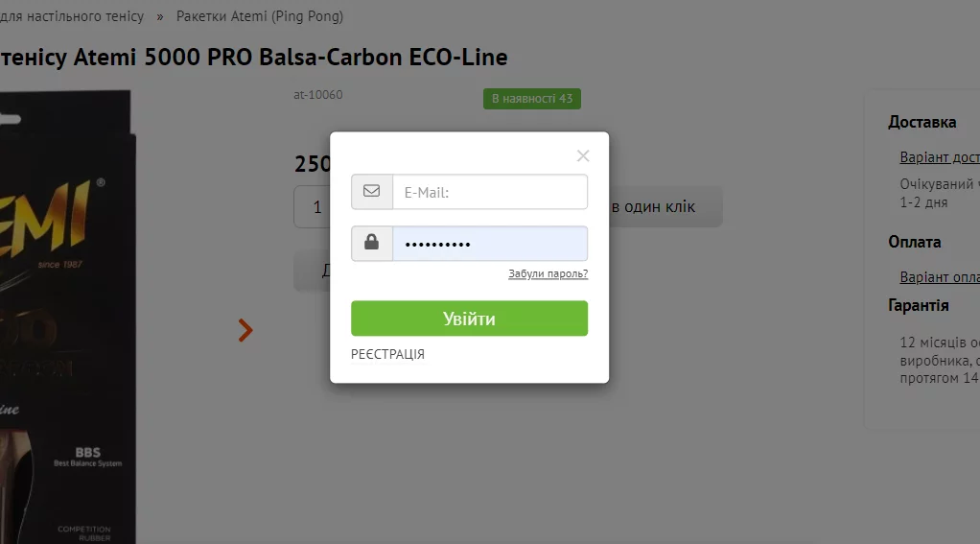Click the Atemi racket product image
The image size is (980, 544).
click(67, 317)
